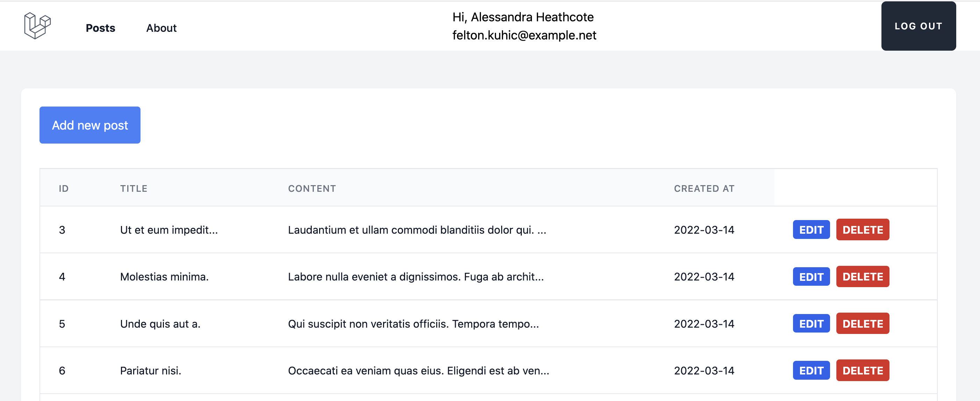
Task: Click the date 2022-03-14 in row 3
Action: tap(704, 229)
